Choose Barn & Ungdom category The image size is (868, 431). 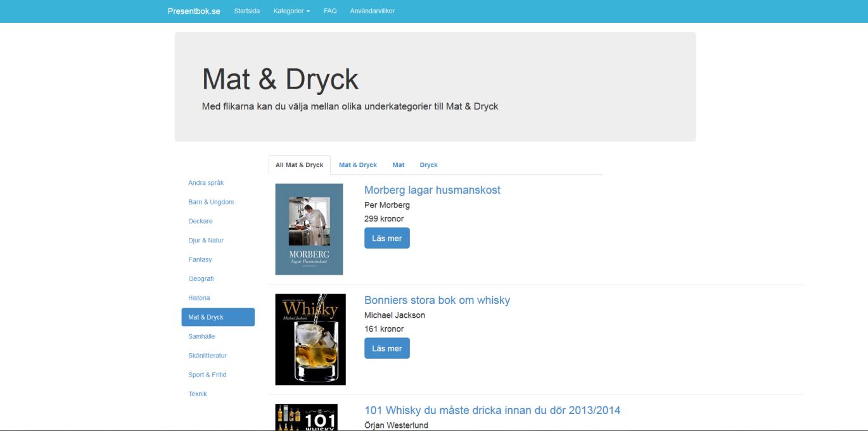(x=211, y=202)
